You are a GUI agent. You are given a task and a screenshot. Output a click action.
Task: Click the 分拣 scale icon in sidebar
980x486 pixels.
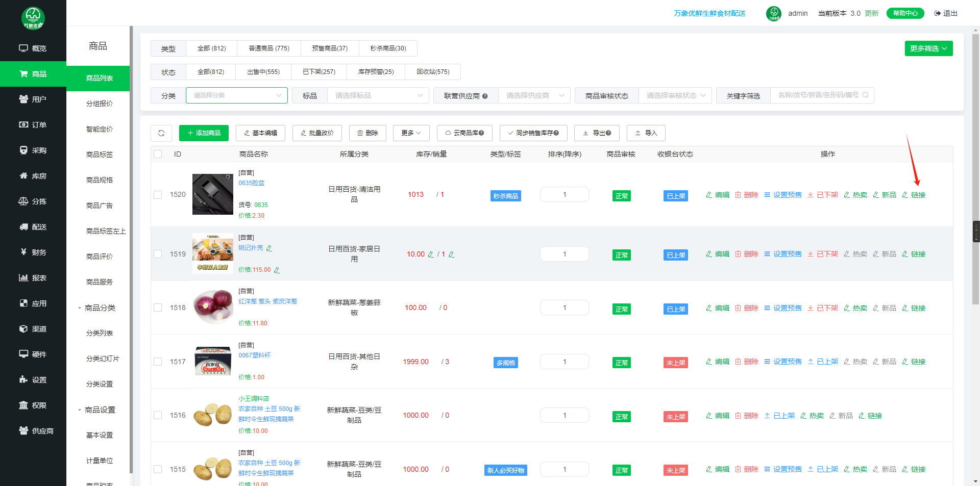[x=23, y=201]
